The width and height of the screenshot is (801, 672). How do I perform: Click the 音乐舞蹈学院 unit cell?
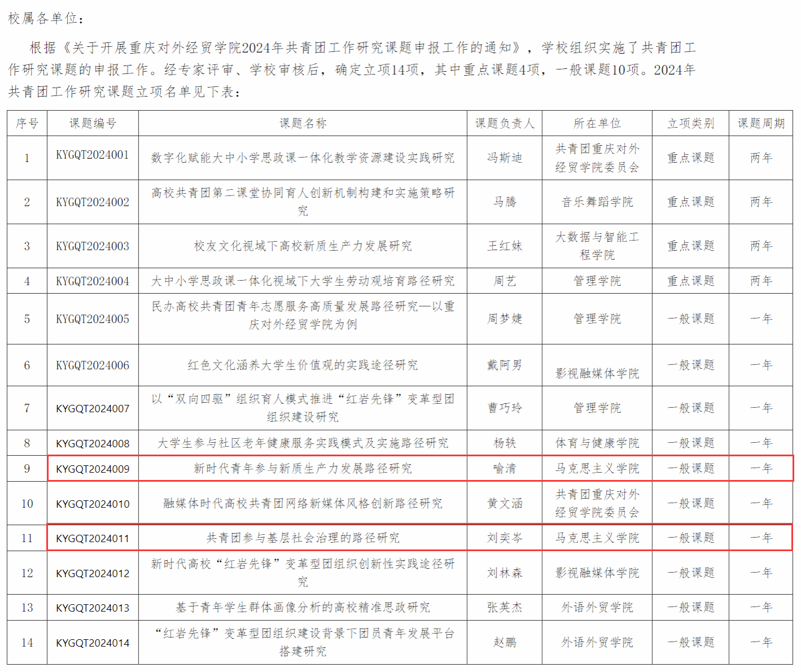tap(597, 202)
